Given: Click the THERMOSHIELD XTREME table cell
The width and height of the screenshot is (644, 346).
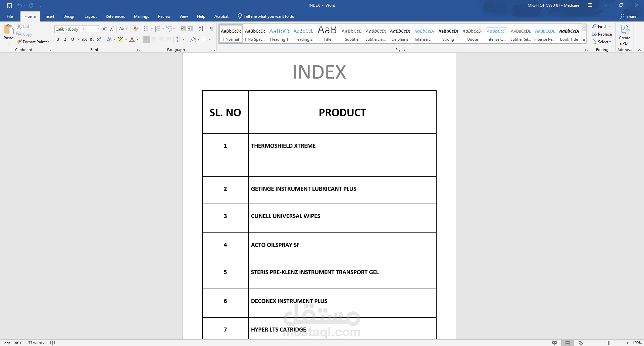Looking at the screenshot, I should 342,155.
